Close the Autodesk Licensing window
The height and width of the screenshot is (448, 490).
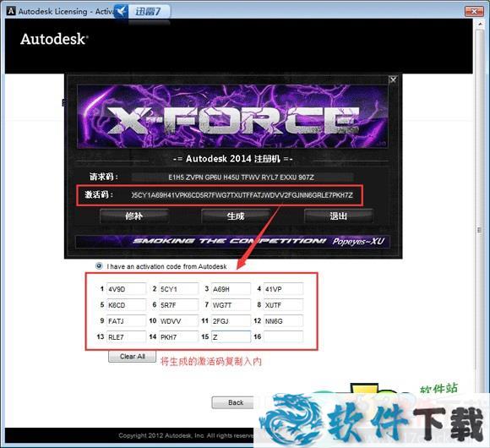point(474,11)
